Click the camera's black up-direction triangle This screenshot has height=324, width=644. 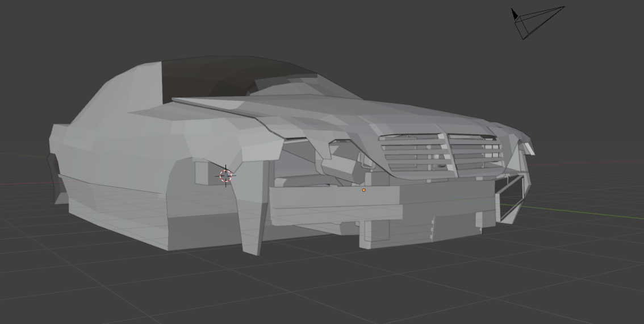coord(514,14)
